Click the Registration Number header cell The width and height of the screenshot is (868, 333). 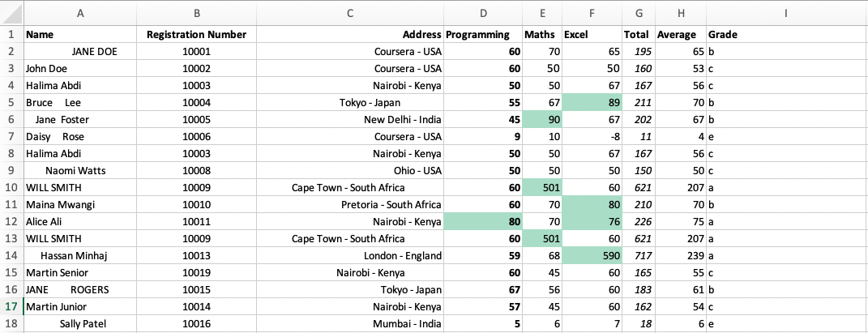point(196,34)
